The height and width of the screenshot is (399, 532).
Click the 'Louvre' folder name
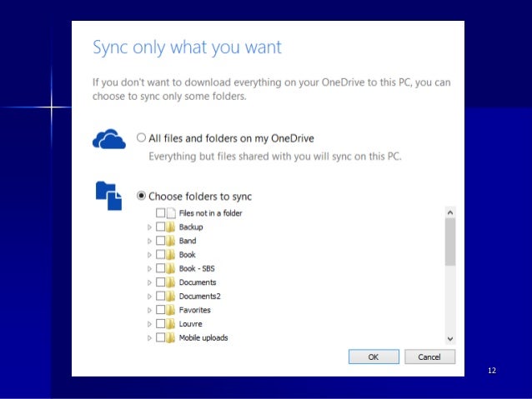(x=190, y=324)
